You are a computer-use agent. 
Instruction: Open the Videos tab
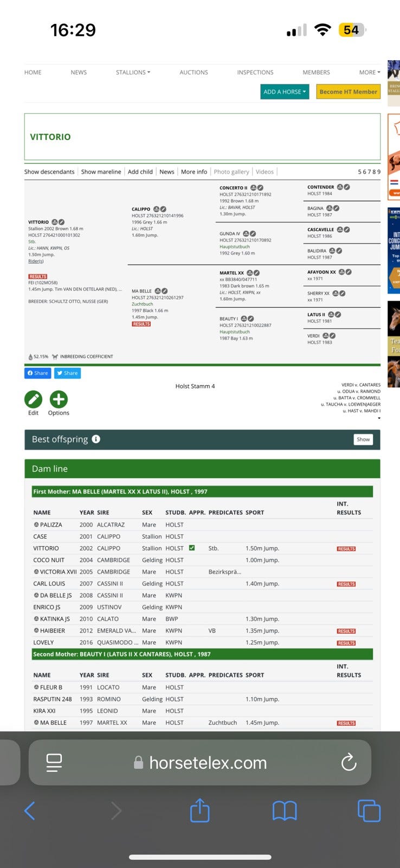[x=264, y=171]
